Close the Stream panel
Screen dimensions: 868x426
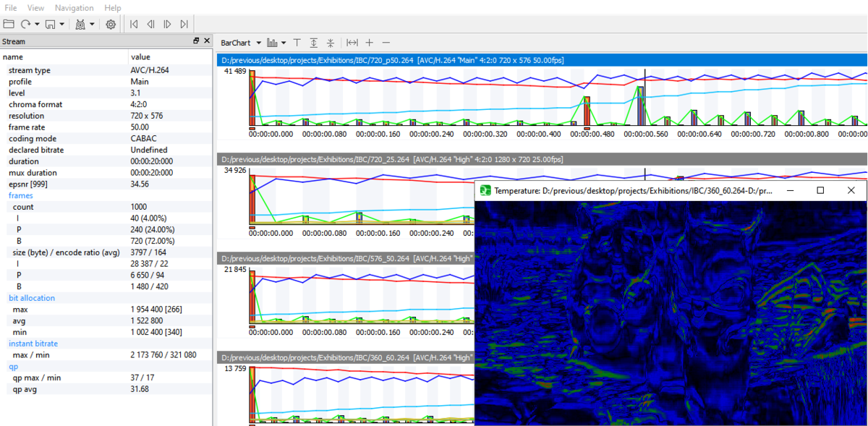tap(207, 41)
